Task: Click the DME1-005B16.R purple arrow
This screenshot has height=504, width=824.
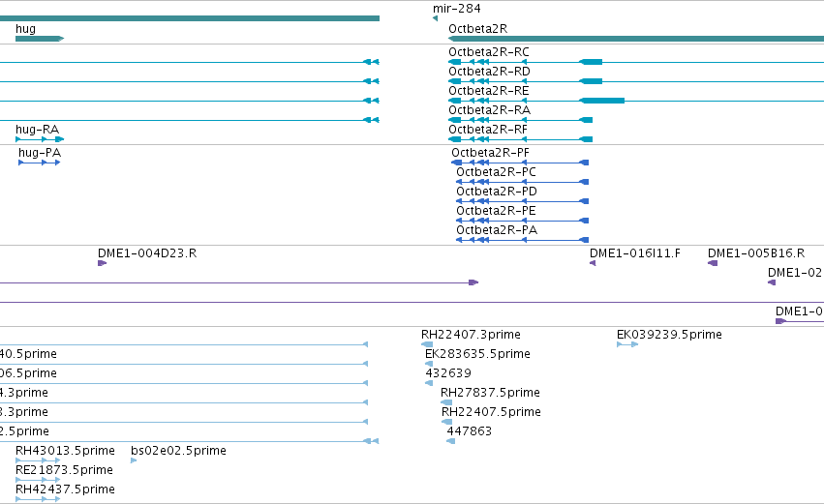Action: [713, 263]
